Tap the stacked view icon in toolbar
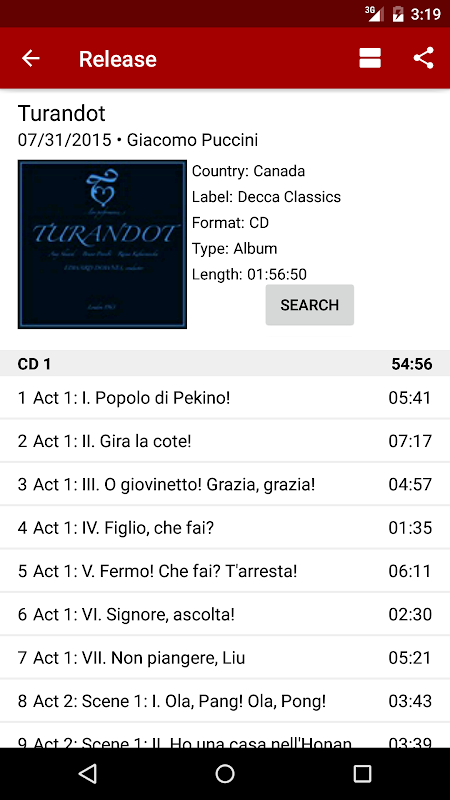Image resolution: width=450 pixels, height=800 pixels. [370, 58]
